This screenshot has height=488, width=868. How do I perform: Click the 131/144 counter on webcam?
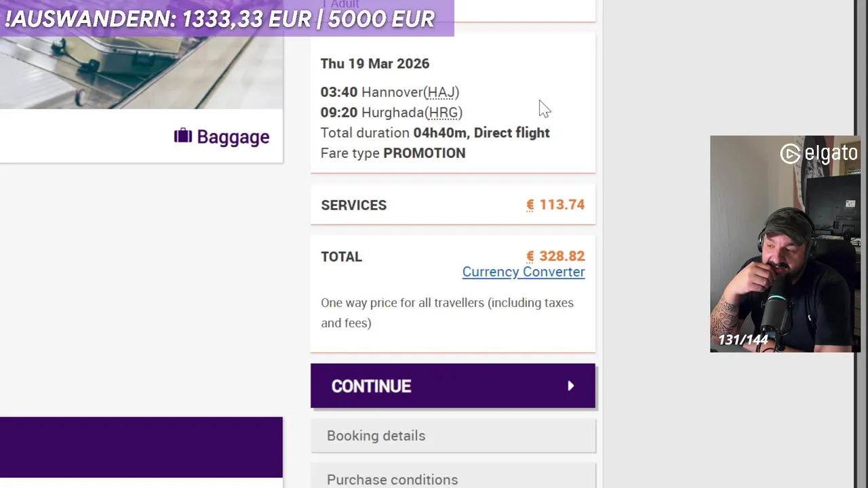[743, 340]
